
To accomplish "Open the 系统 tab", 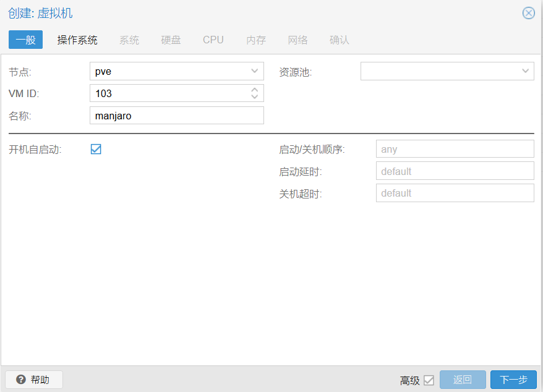I will [x=129, y=40].
